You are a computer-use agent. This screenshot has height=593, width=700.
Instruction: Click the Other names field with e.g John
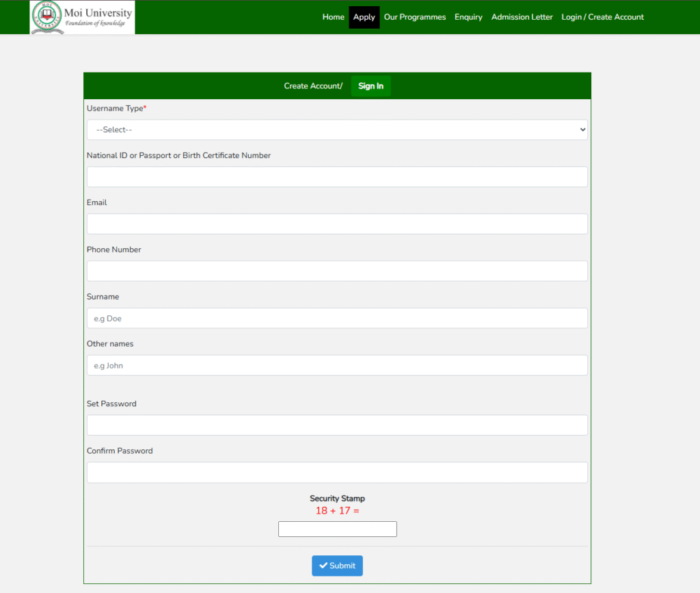coord(337,365)
